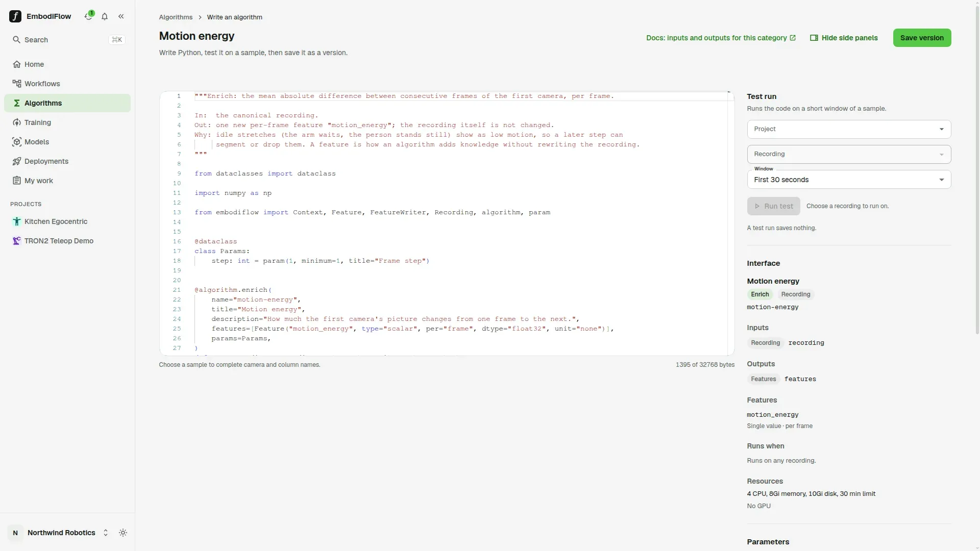Click the Home icon in sidebar
The height and width of the screenshot is (551, 980).
pos(17,64)
